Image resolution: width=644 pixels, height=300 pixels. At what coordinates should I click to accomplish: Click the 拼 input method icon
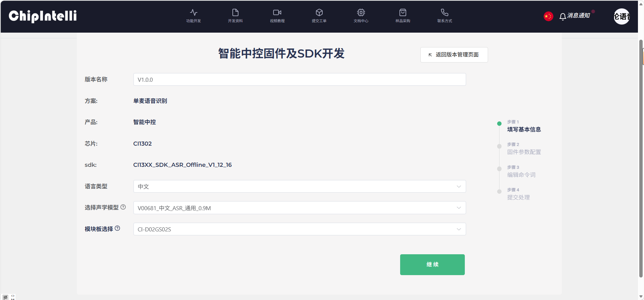5,297
